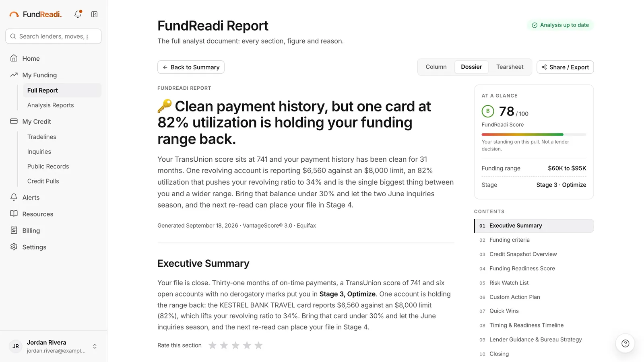Screen dimensions: 644x362
Task: Open the notifications bell icon
Action: coord(78,14)
